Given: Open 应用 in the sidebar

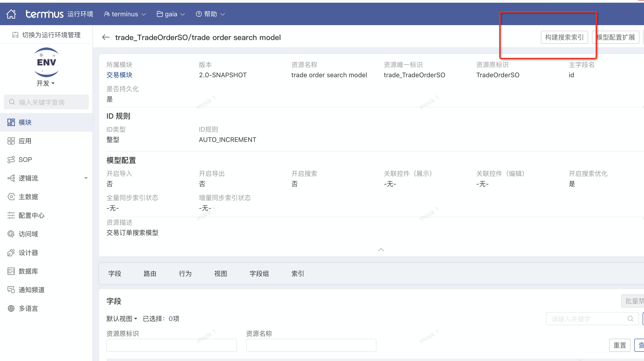Looking at the screenshot, I should click(x=46, y=141).
